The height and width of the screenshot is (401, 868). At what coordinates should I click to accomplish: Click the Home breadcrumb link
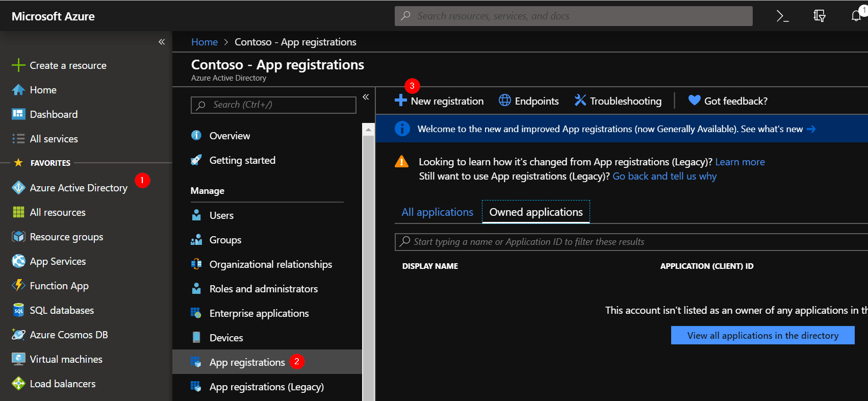pyautogui.click(x=205, y=42)
